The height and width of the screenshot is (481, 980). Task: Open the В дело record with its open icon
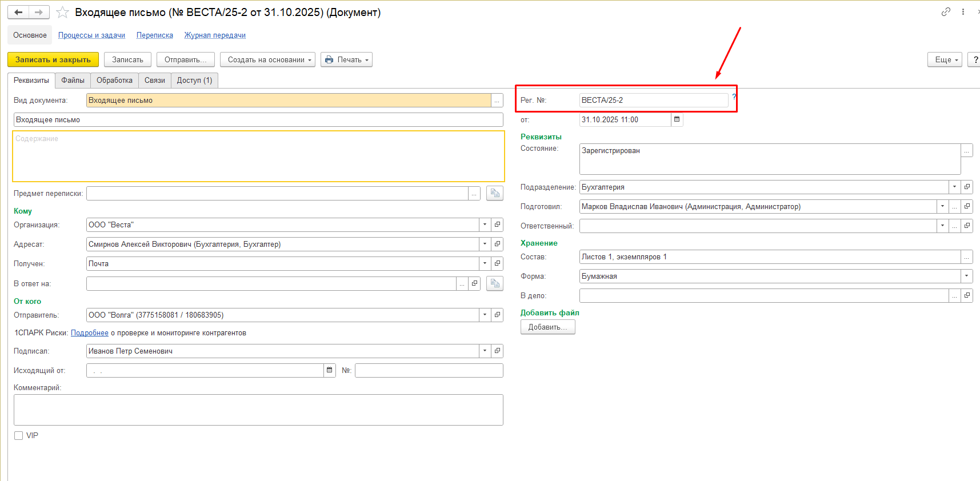[967, 295]
